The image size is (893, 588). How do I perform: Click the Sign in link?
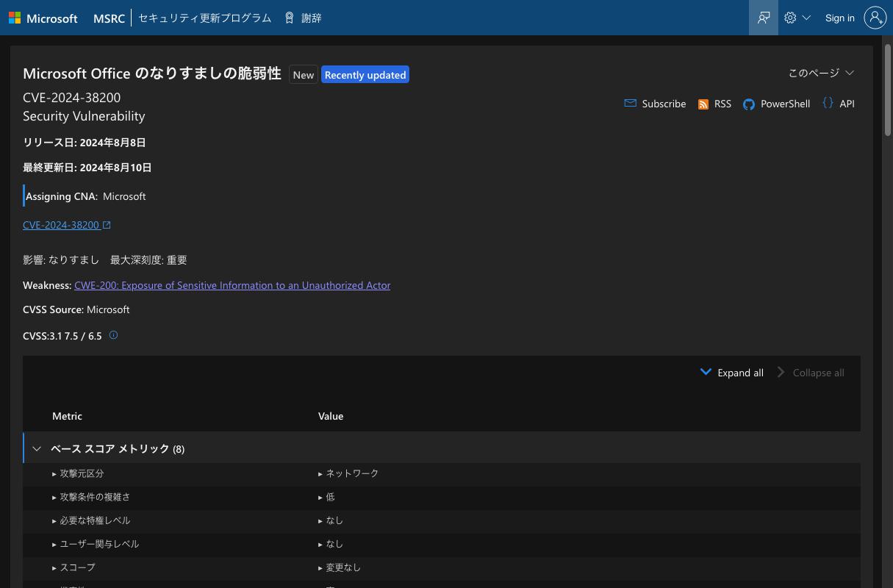pos(839,18)
